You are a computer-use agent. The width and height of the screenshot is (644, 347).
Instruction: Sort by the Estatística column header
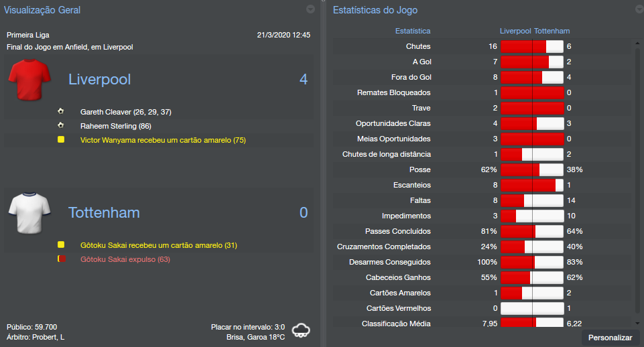pyautogui.click(x=413, y=31)
